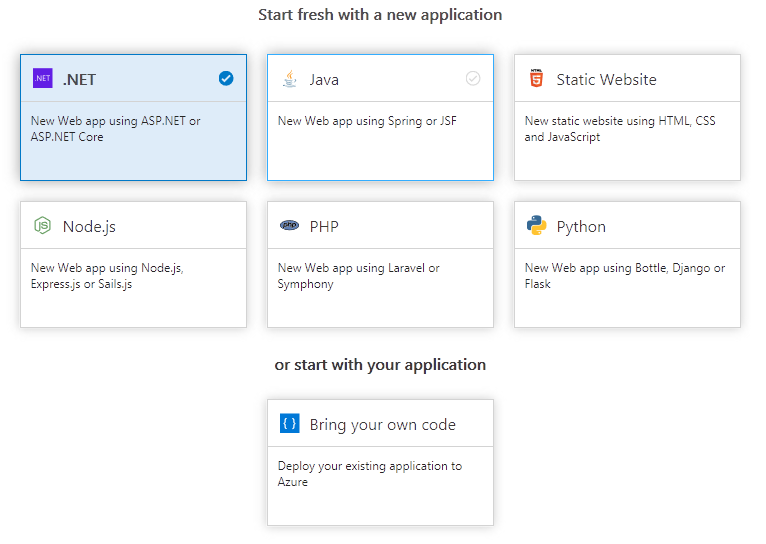766x544 pixels.
Task: Select Bring your own code title
Action: point(383,425)
